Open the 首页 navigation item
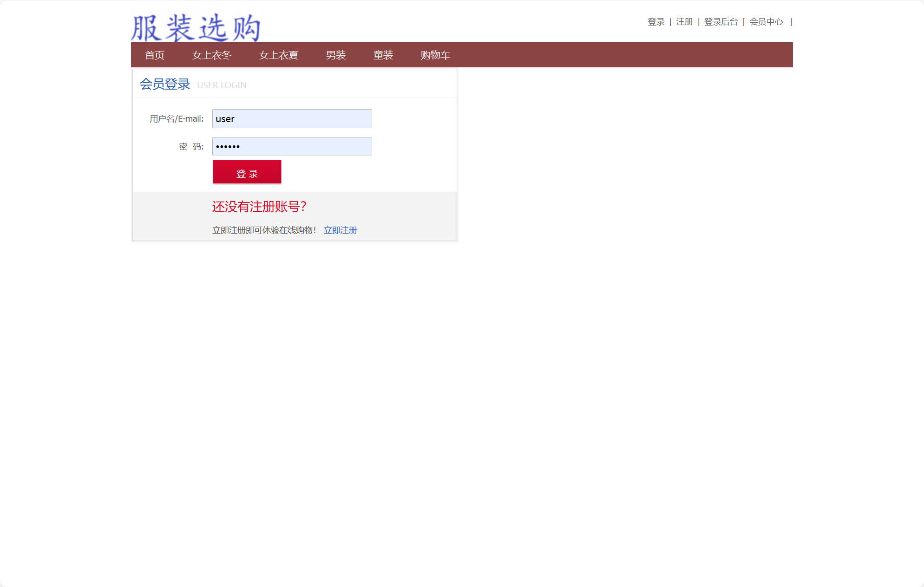924x587 pixels. tap(154, 55)
